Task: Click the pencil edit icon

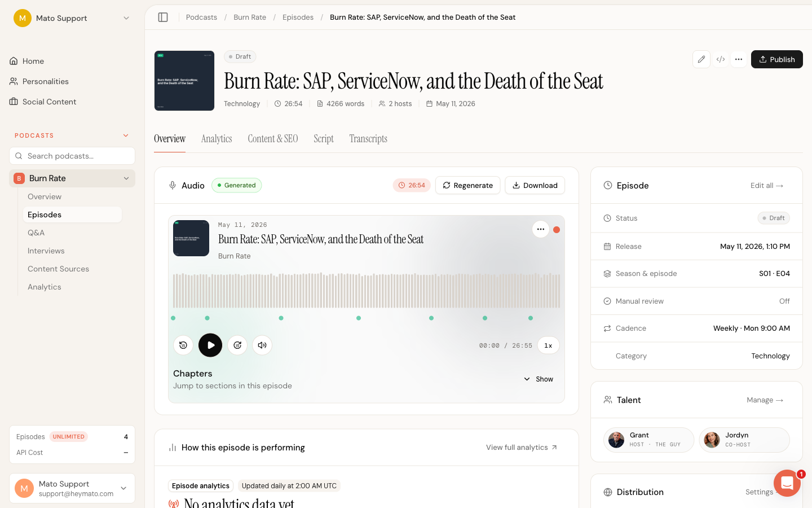Action: coord(701,59)
